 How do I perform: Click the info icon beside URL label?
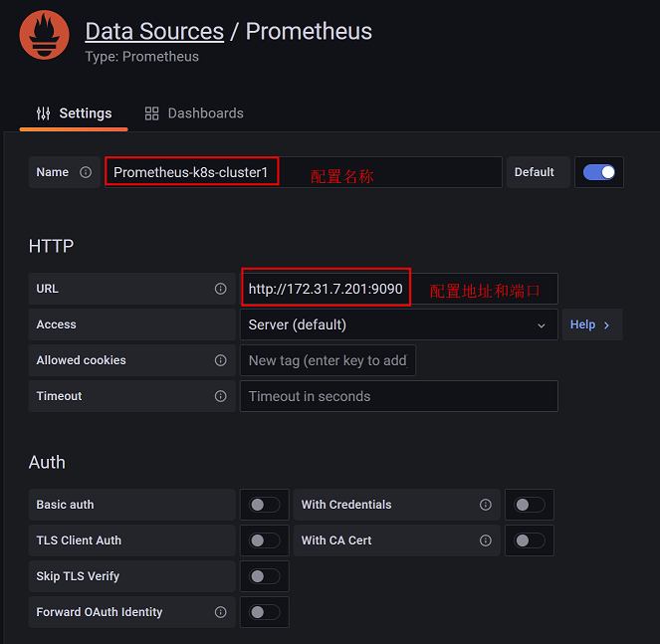(x=220, y=289)
